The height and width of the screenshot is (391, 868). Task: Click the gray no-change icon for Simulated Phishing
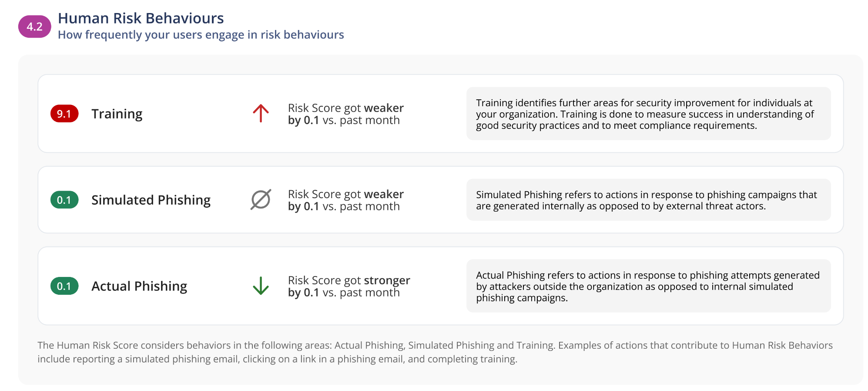point(261,199)
